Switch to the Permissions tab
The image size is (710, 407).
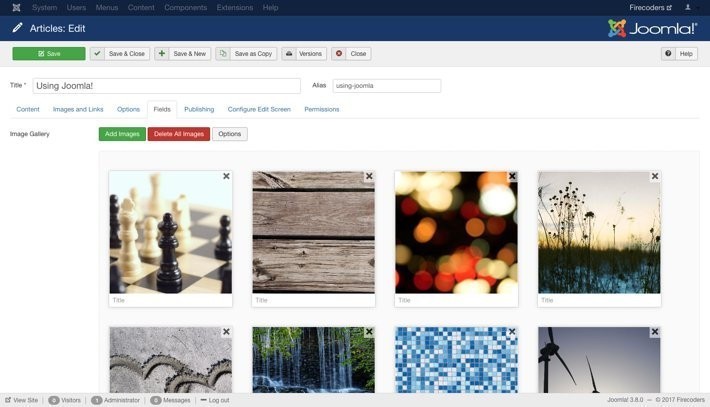click(321, 110)
